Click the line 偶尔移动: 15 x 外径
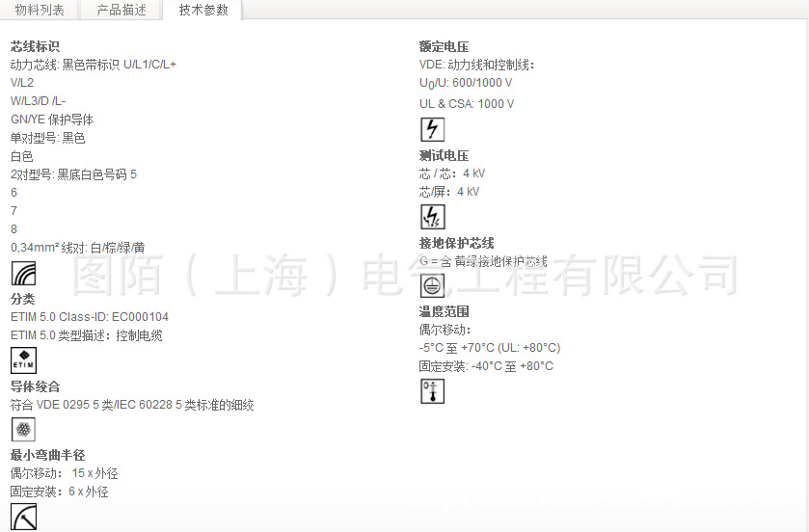The width and height of the screenshot is (809, 532). tap(64, 473)
